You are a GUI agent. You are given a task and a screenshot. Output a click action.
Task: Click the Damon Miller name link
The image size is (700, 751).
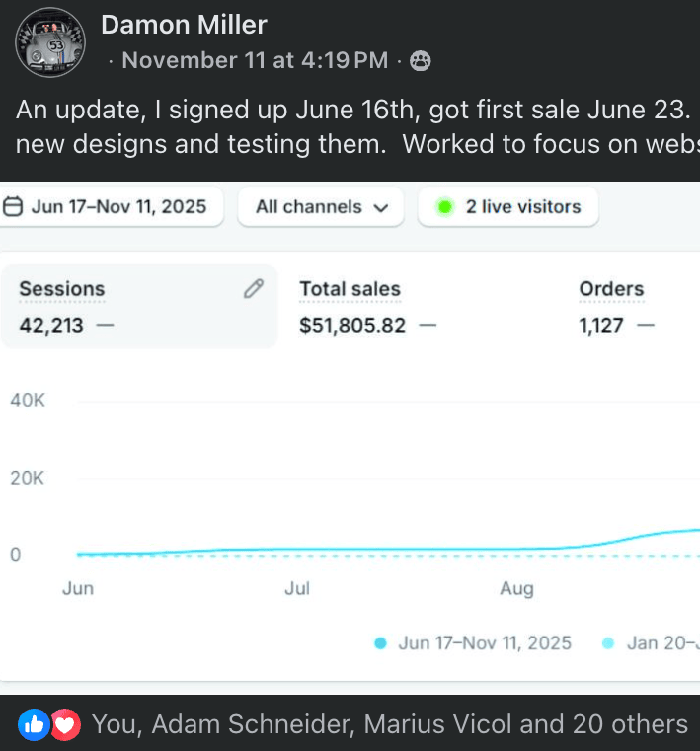[184, 25]
